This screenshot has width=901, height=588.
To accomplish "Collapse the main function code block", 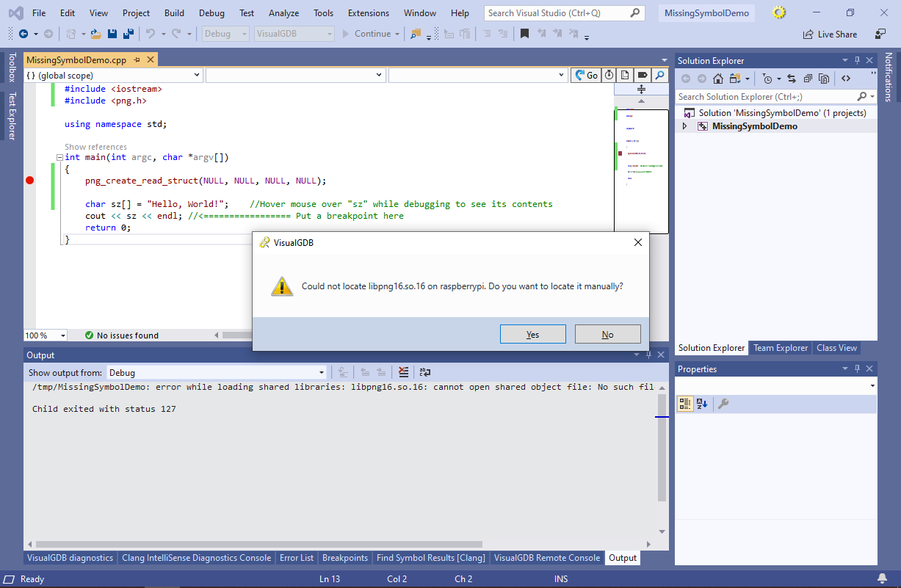I will (59, 157).
